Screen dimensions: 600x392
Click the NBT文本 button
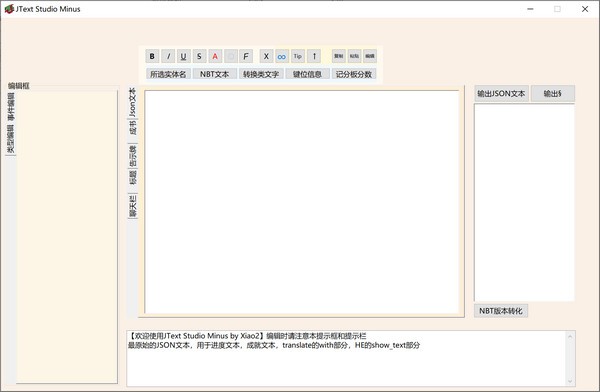click(x=215, y=74)
